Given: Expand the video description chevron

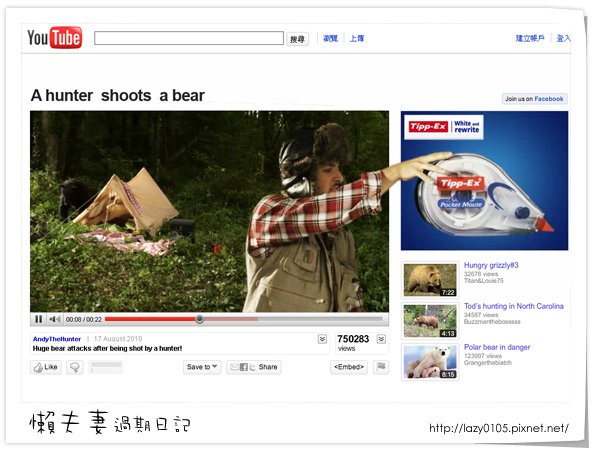Looking at the screenshot, I should pyautogui.click(x=323, y=339).
